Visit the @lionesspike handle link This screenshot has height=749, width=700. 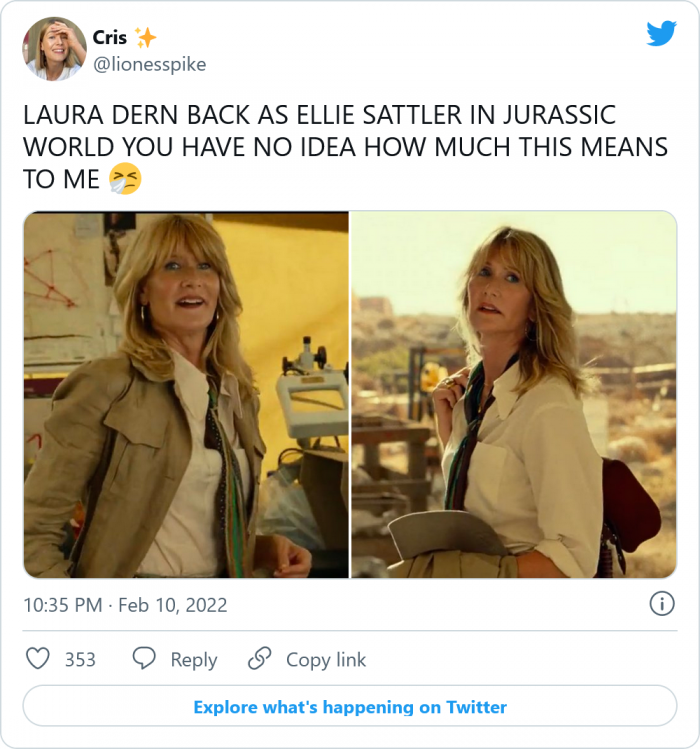[149, 64]
